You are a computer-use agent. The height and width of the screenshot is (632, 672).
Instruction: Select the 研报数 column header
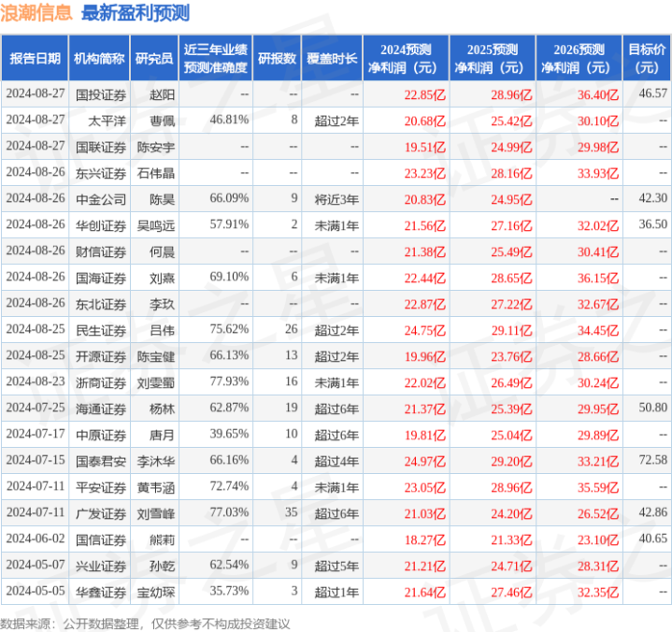(x=277, y=58)
